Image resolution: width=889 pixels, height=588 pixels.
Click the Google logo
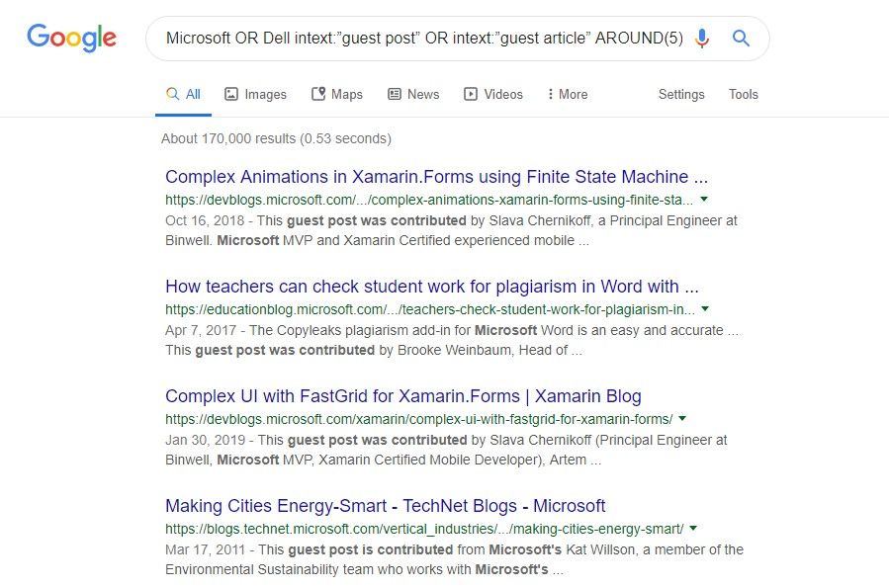pos(71,38)
